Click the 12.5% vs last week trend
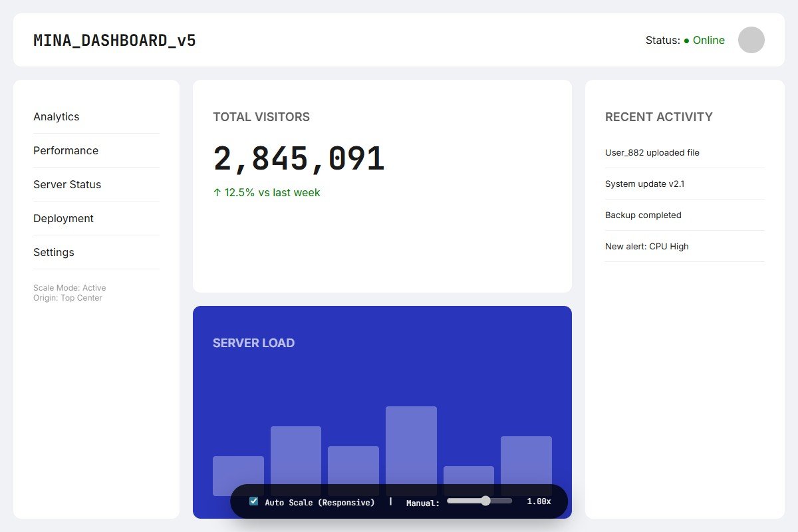The image size is (798, 532). pos(267,192)
